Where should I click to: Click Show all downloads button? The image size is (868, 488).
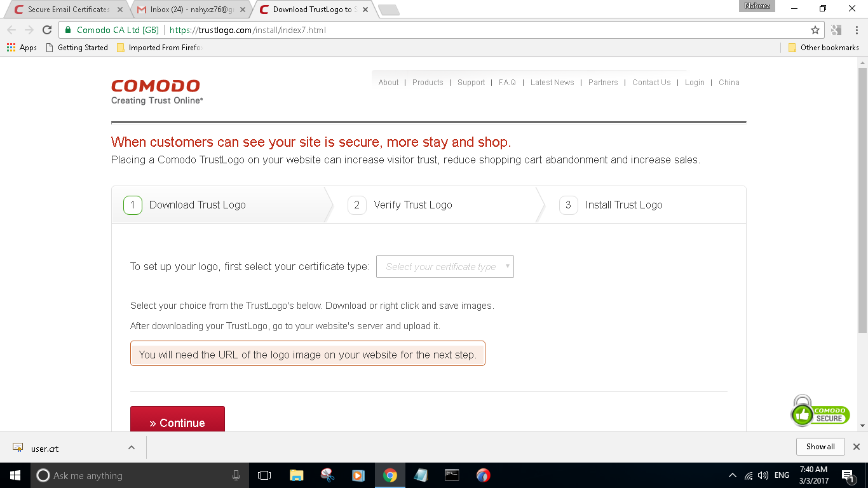pyautogui.click(x=820, y=447)
